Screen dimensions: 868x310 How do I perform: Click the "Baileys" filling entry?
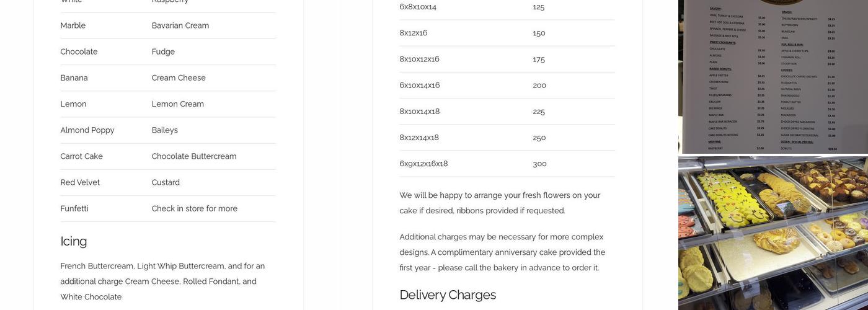pyautogui.click(x=165, y=130)
